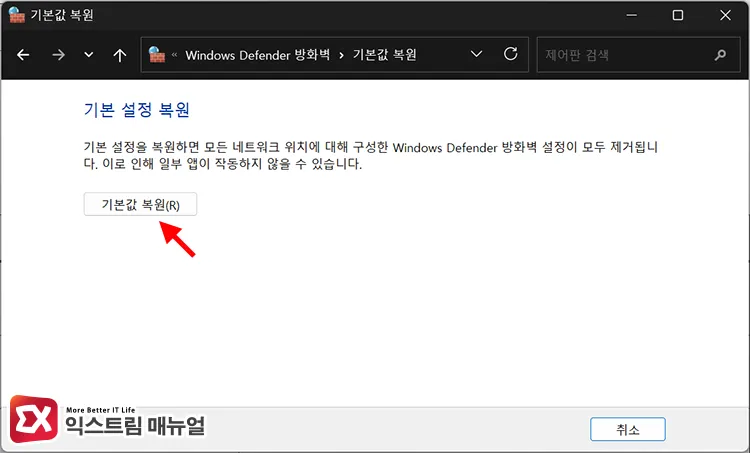
Task: Click the double chevron before Windows Defender
Action: [x=175, y=55]
